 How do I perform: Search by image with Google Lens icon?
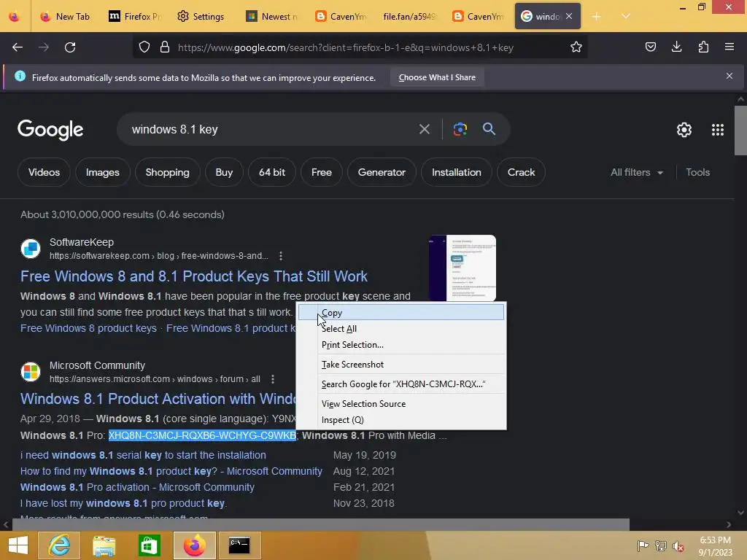point(460,129)
